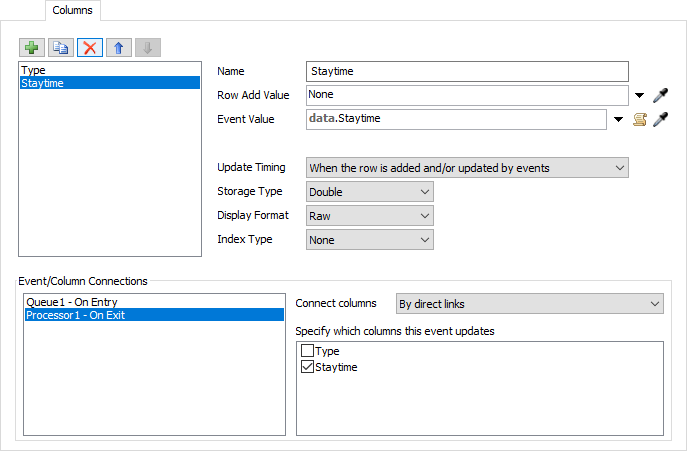
Task: Click the Event Value eyedropper sampler
Action: pos(660,120)
